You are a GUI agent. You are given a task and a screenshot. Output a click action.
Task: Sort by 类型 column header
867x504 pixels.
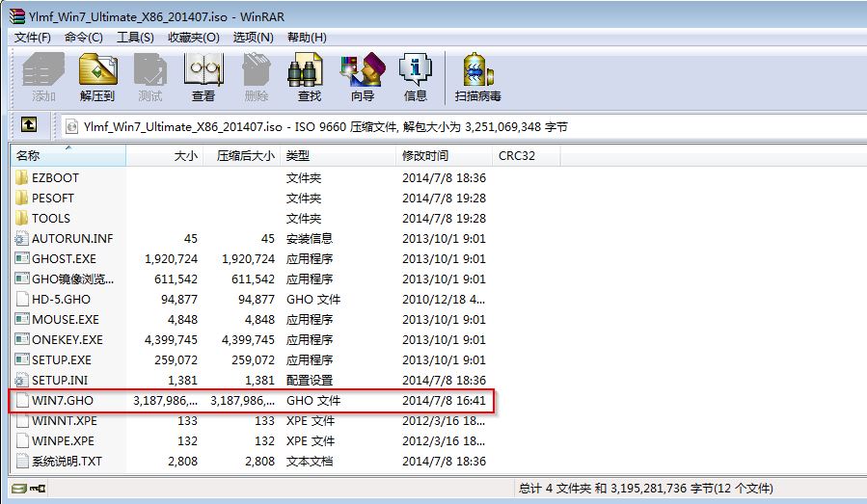tap(338, 156)
